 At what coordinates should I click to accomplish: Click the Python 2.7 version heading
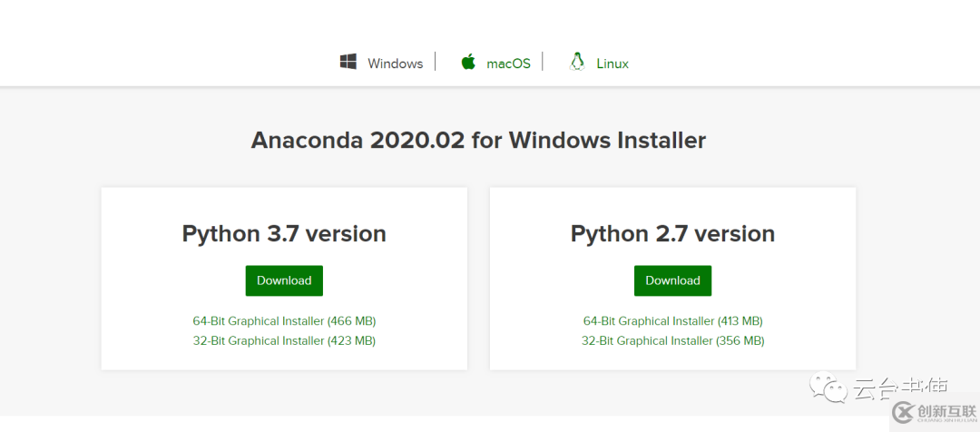coord(672,233)
